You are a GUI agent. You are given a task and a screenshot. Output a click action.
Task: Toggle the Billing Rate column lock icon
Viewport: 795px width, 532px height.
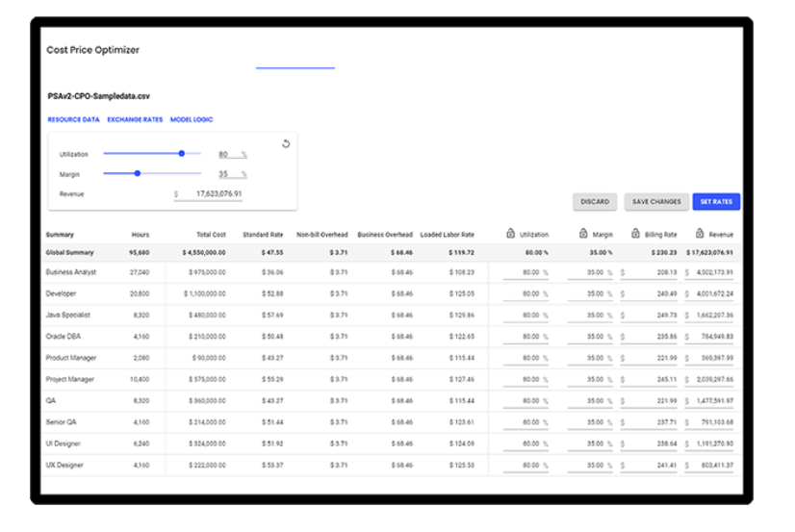635,234
